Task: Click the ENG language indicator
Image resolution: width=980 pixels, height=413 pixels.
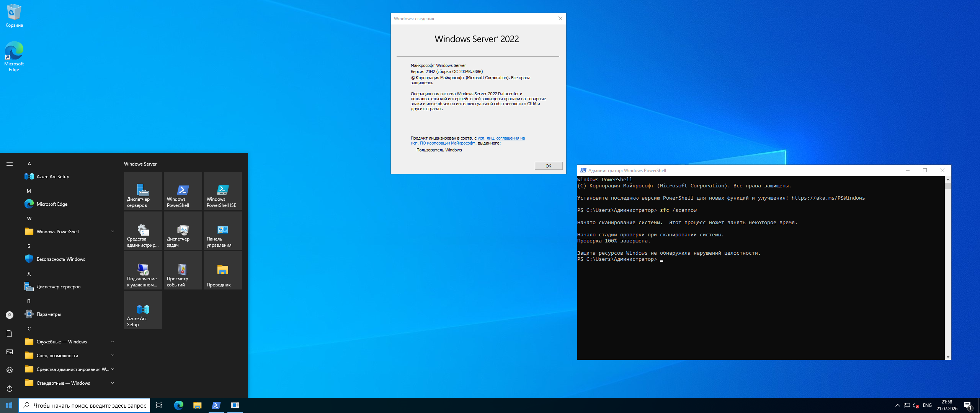Action: (927, 405)
